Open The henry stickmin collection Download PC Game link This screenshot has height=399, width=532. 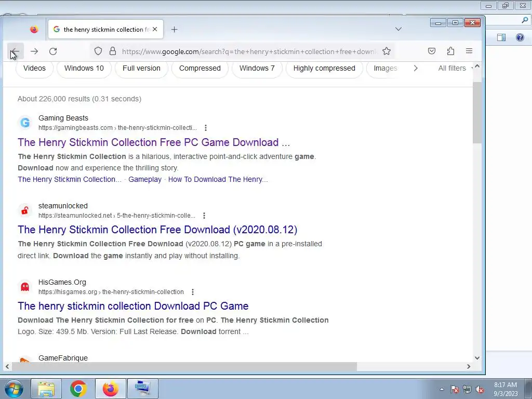pos(133,306)
